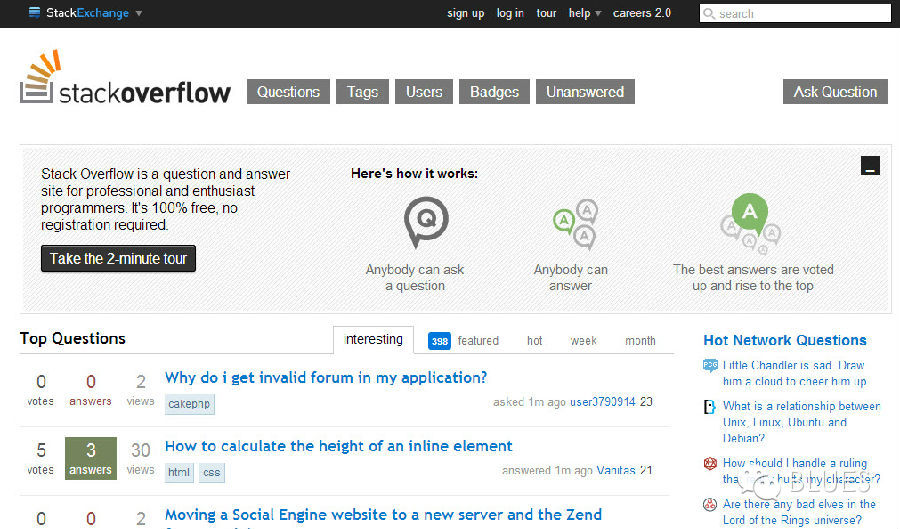Focus the search input field

coord(795,13)
